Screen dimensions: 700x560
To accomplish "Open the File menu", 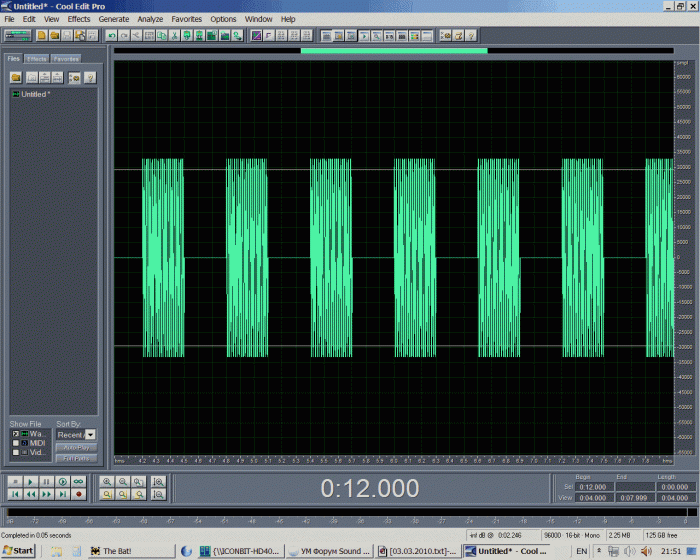I will click(9, 19).
